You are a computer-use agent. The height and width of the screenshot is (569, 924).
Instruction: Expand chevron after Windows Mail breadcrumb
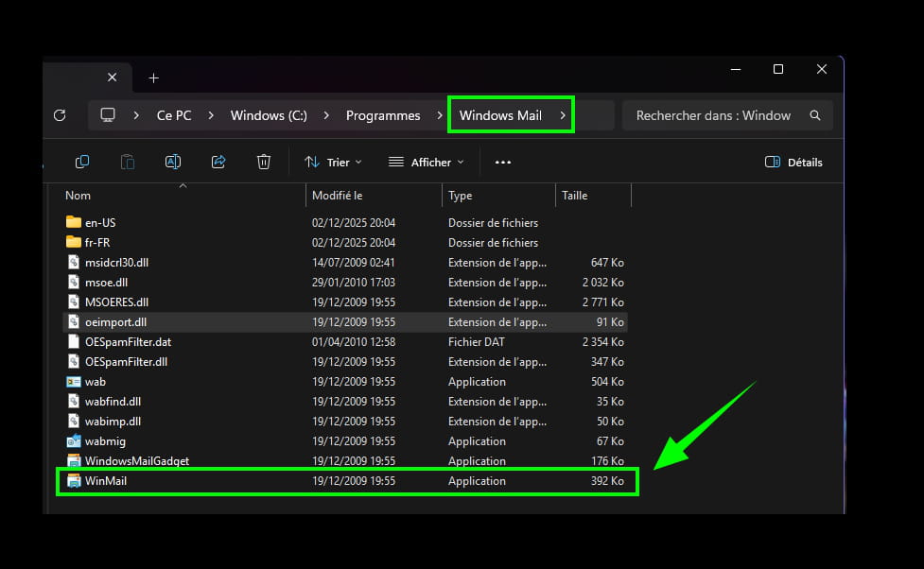coord(562,115)
